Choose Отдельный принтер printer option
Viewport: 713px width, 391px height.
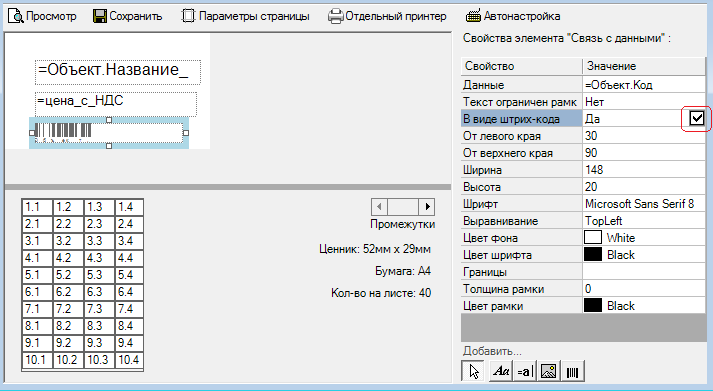coord(387,16)
